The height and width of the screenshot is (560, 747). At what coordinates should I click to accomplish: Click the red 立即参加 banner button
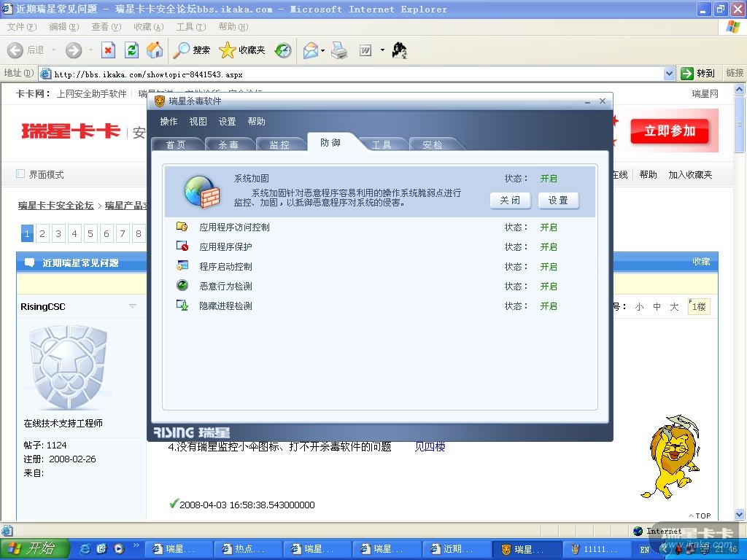(x=670, y=131)
